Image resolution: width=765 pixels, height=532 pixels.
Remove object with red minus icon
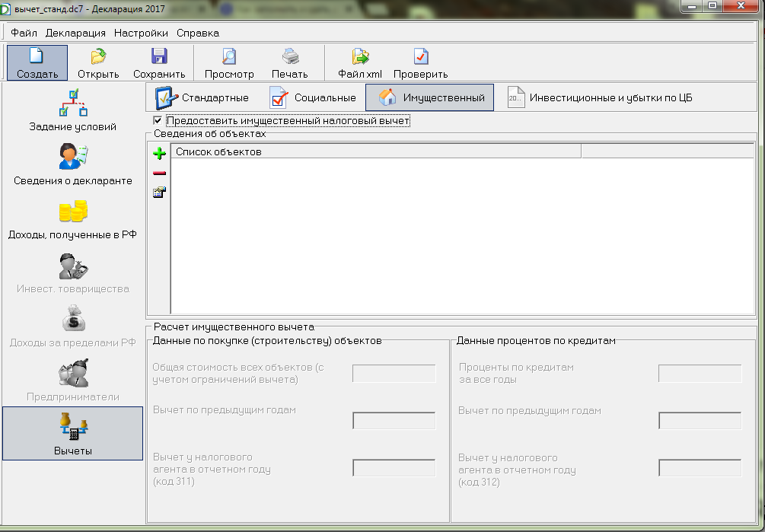(160, 173)
